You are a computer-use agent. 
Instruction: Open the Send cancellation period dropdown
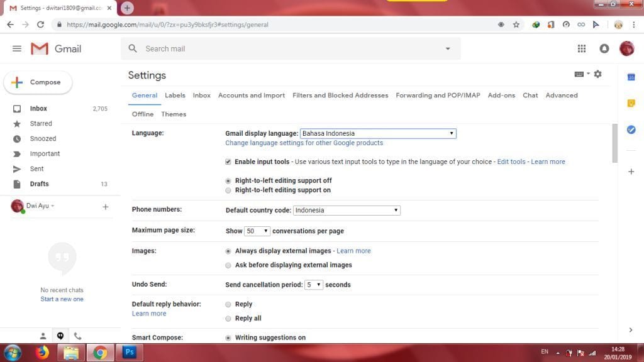[313, 285]
